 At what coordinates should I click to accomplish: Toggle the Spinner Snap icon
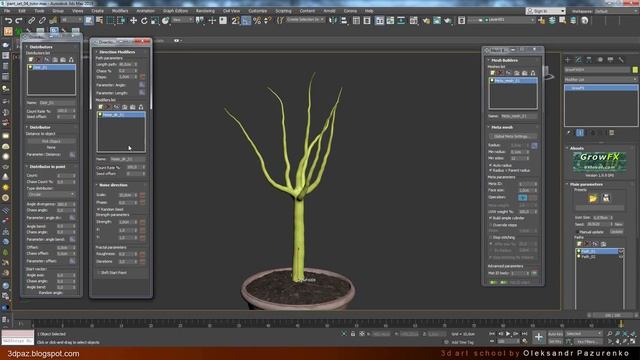pos(267,20)
